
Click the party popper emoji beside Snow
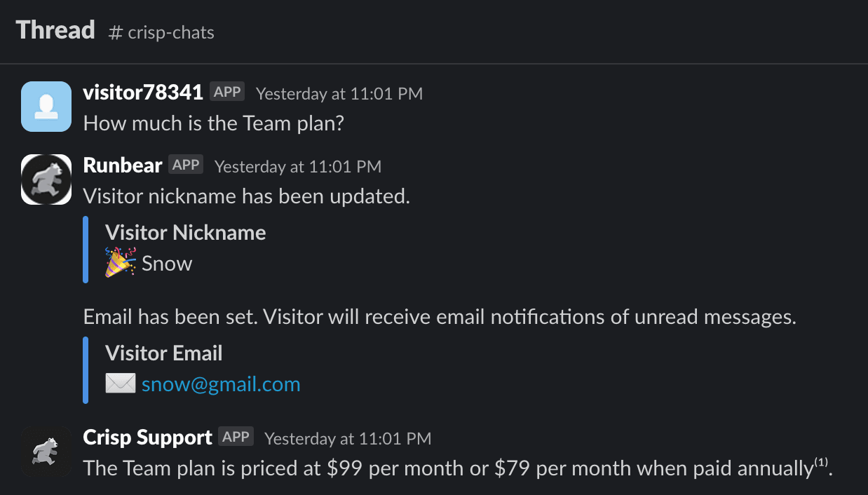120,263
